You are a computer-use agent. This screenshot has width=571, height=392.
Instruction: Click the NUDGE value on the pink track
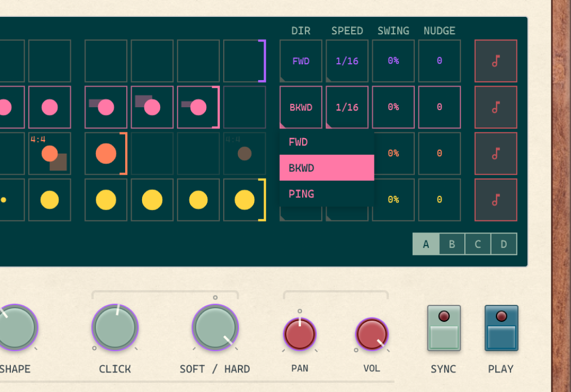click(439, 107)
